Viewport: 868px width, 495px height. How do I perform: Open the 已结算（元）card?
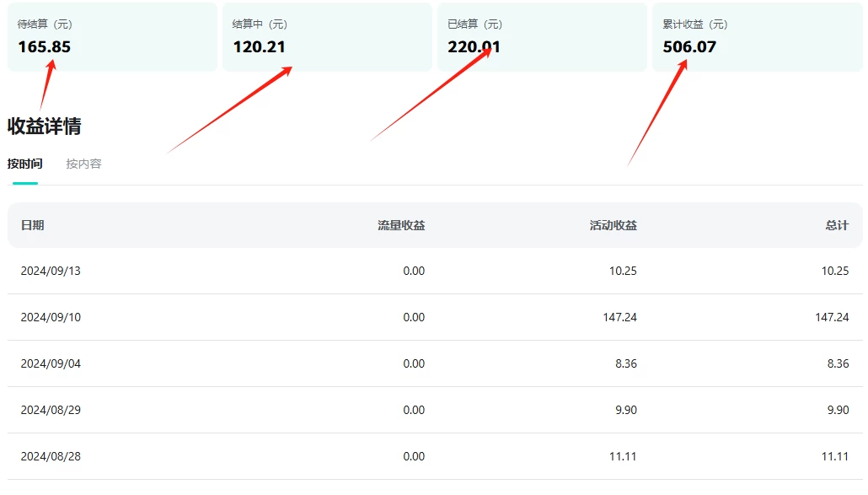point(542,37)
